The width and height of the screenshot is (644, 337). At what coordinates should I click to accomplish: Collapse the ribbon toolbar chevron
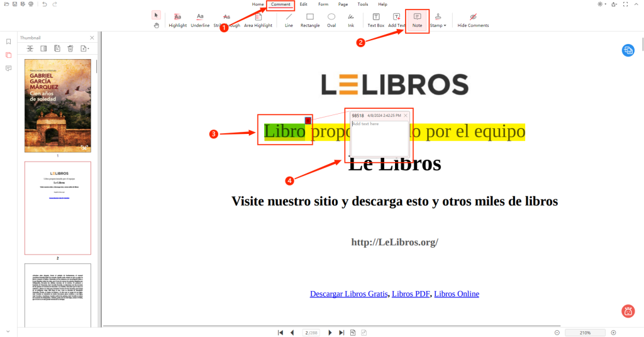(638, 4)
